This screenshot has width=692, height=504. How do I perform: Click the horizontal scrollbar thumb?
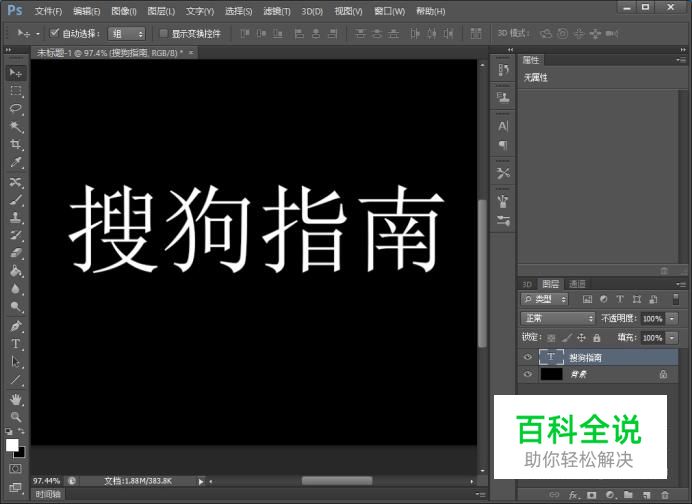tap(337, 481)
